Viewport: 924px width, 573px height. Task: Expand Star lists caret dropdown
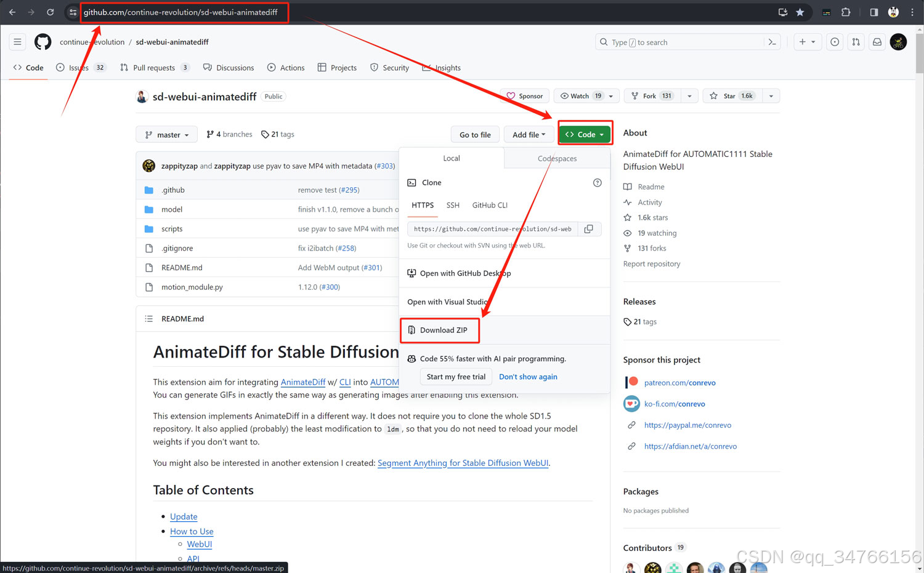pyautogui.click(x=771, y=96)
